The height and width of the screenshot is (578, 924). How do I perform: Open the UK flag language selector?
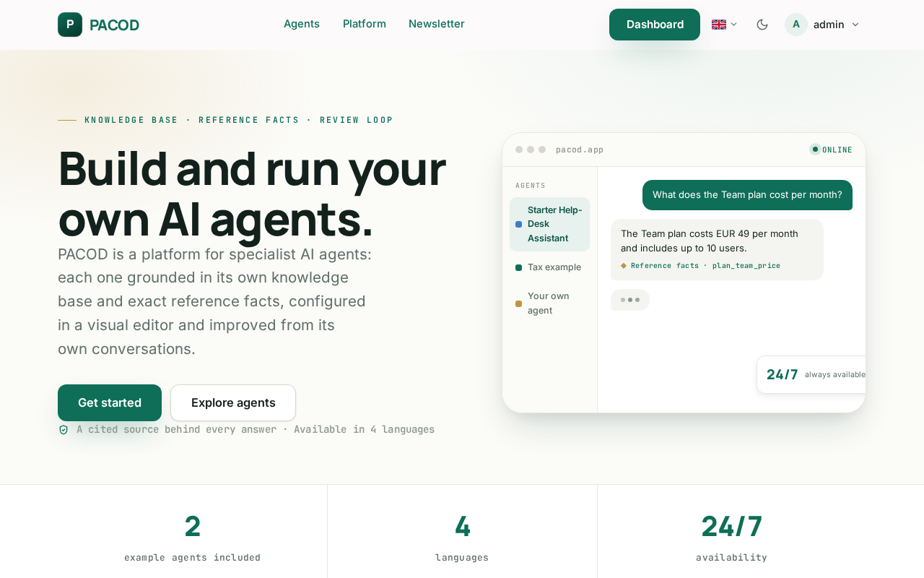tap(724, 25)
